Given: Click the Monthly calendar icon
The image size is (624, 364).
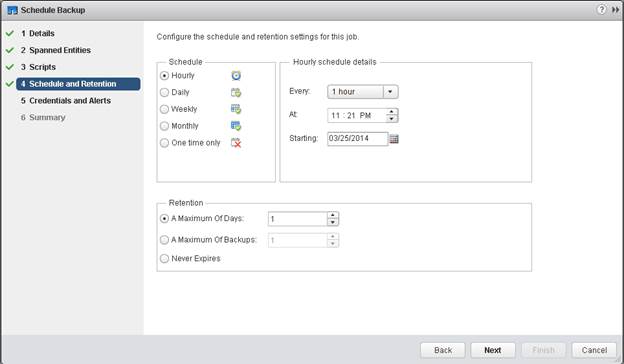Looking at the screenshot, I should click(x=236, y=126).
